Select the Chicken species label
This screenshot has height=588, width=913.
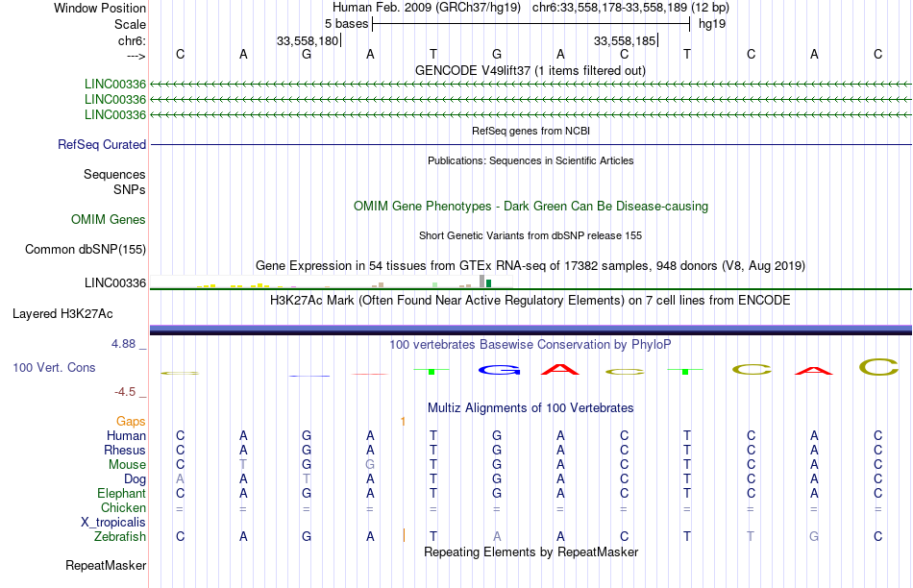tap(123, 507)
